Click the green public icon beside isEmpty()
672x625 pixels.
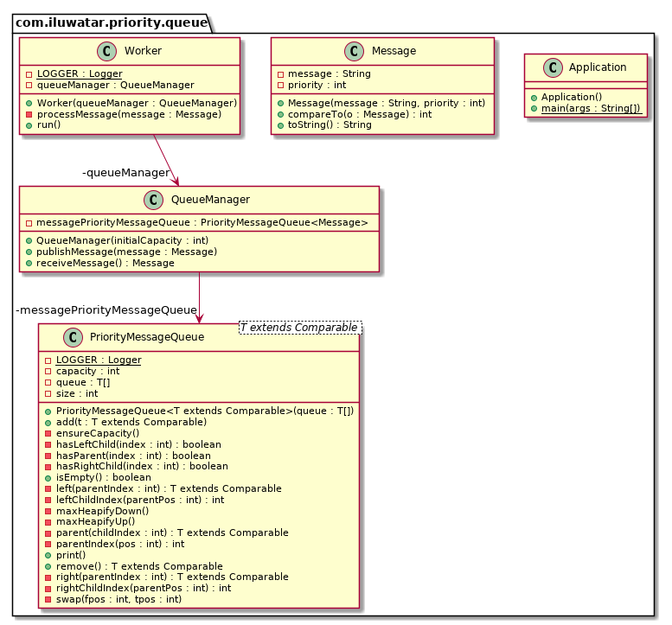tap(48, 477)
